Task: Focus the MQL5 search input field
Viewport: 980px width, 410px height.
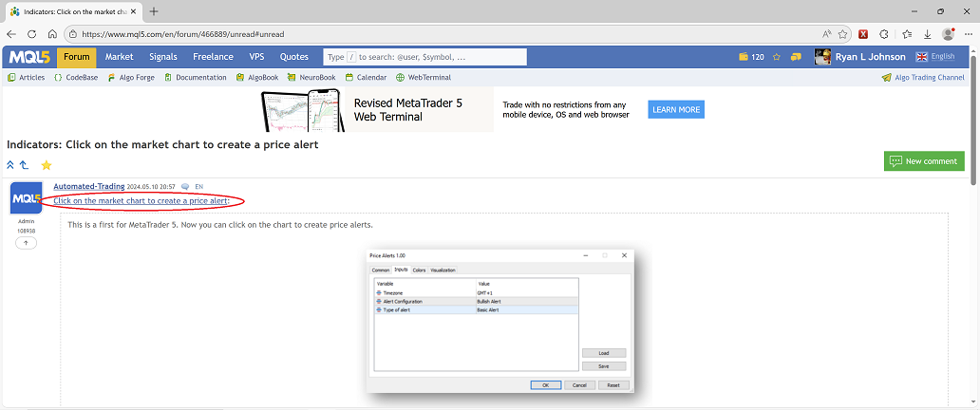Action: click(x=425, y=57)
